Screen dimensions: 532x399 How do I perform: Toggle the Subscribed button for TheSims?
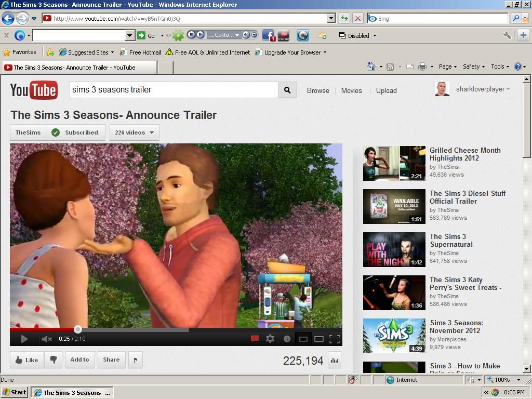(75, 132)
